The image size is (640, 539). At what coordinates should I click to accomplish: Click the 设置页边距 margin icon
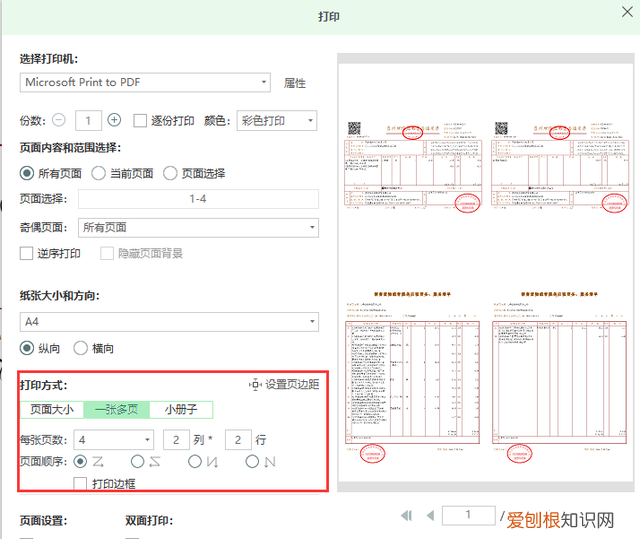255,384
